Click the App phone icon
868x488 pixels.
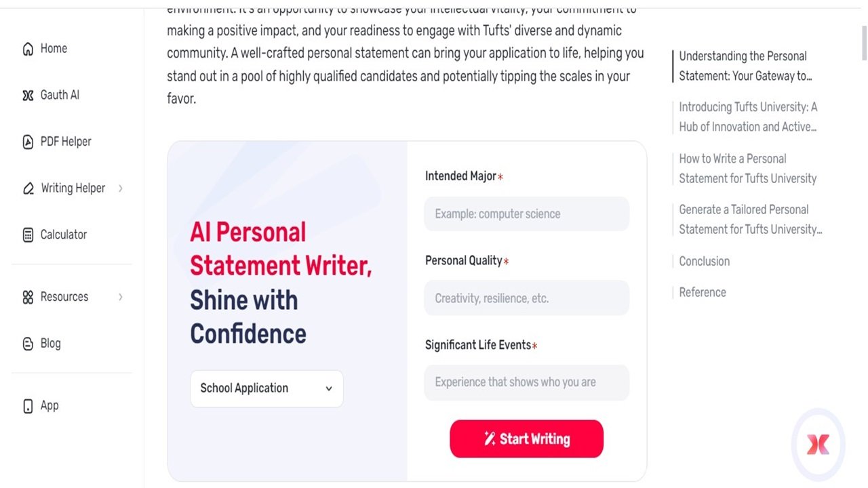click(28, 406)
